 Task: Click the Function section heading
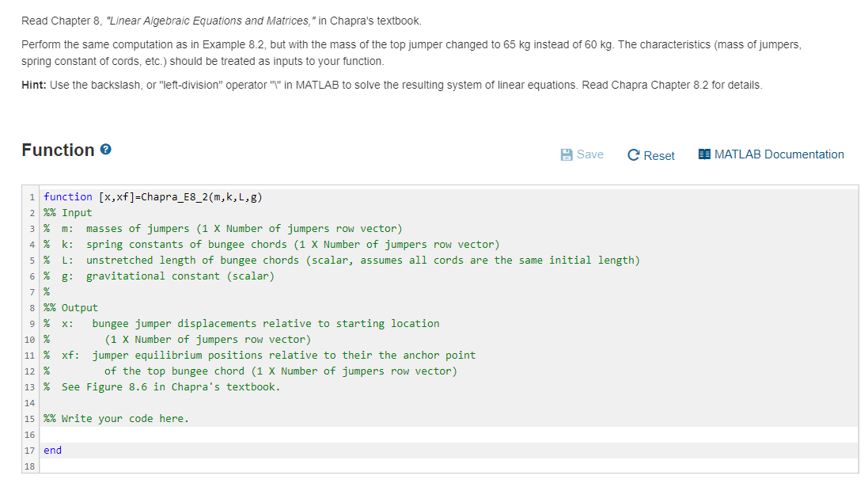(x=59, y=150)
